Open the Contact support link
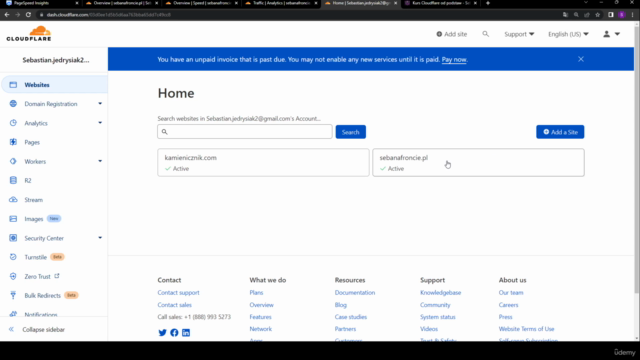The width and height of the screenshot is (640, 360). coord(178,293)
